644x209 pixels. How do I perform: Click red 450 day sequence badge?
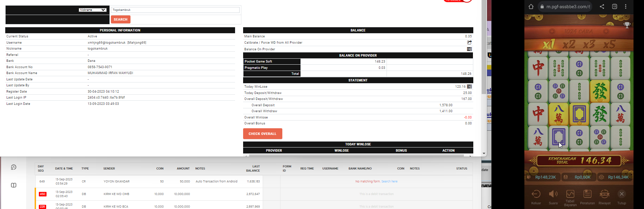43,194
